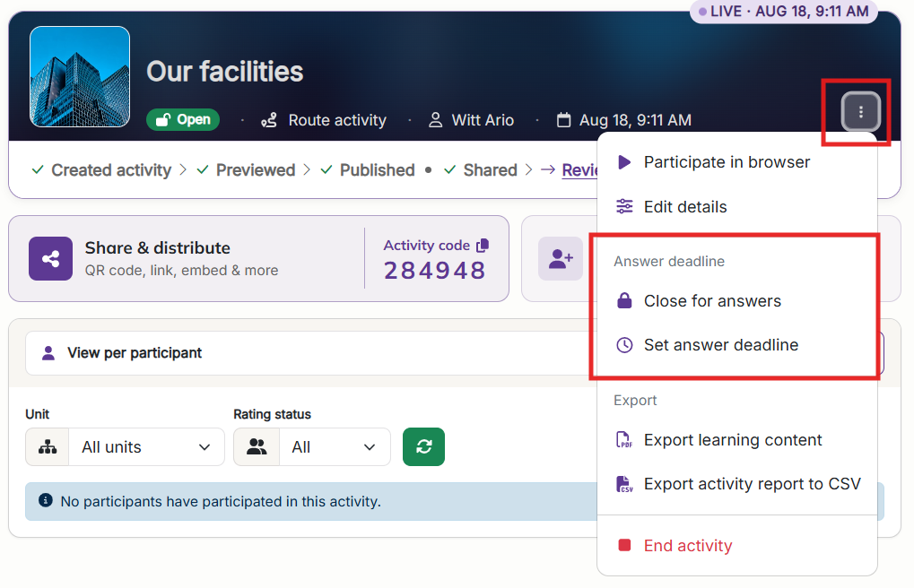Viewport: 914px width, 588px height.
Task: Click the Unit field label
Action: click(38, 414)
